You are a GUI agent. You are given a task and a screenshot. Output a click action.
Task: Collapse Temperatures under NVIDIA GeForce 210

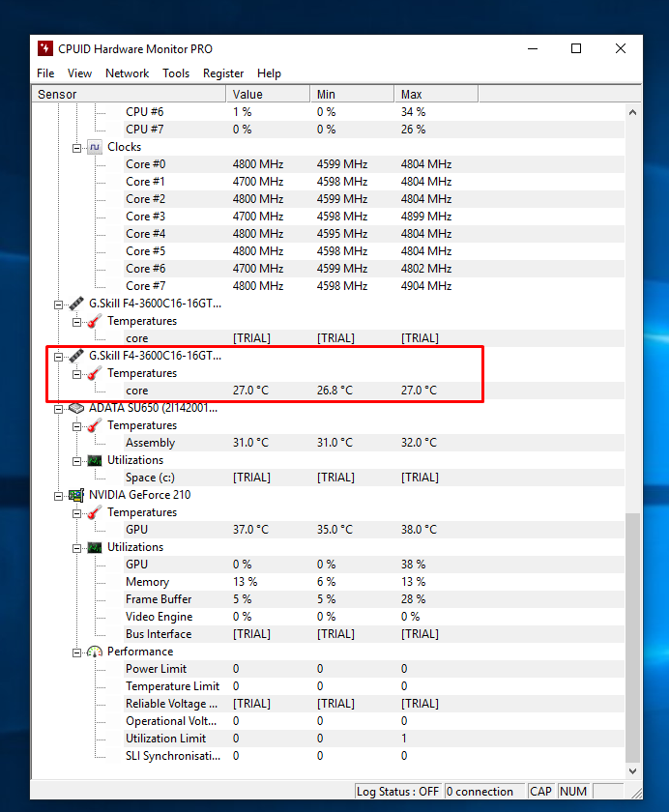point(76,513)
